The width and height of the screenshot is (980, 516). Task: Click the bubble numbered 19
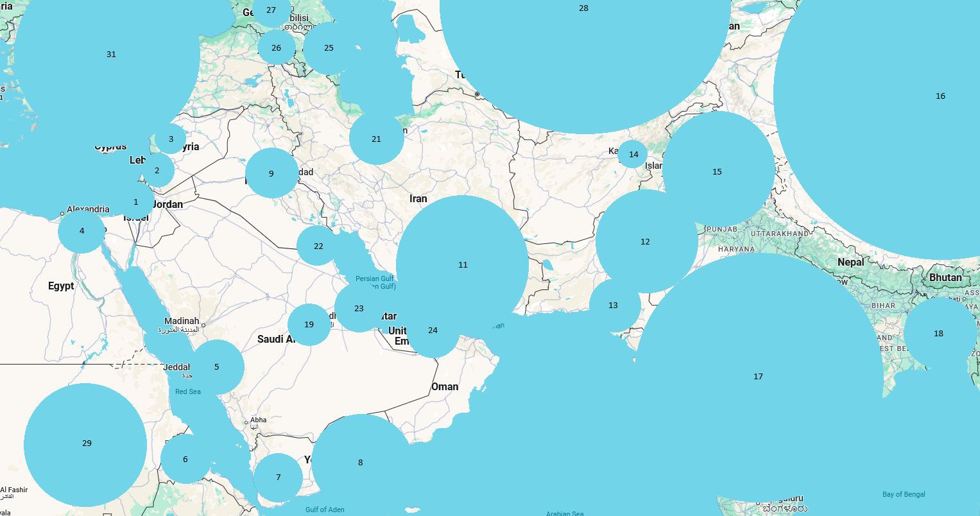[x=309, y=325]
